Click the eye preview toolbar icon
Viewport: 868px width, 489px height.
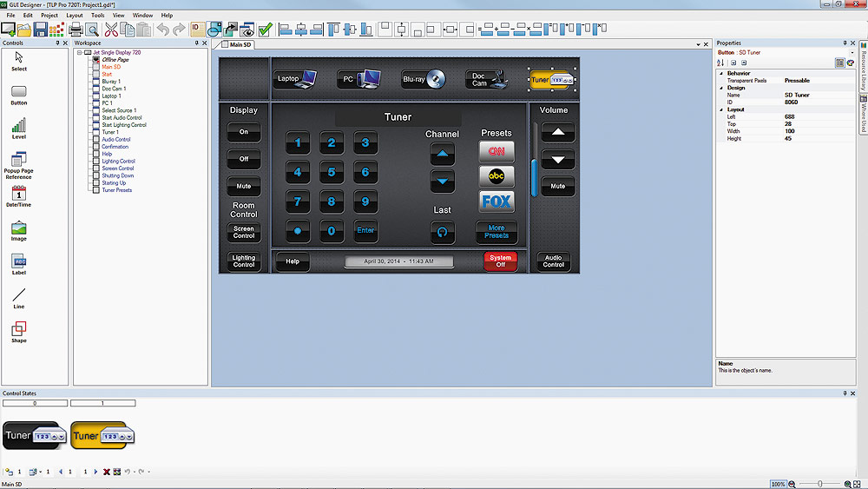pos(247,30)
